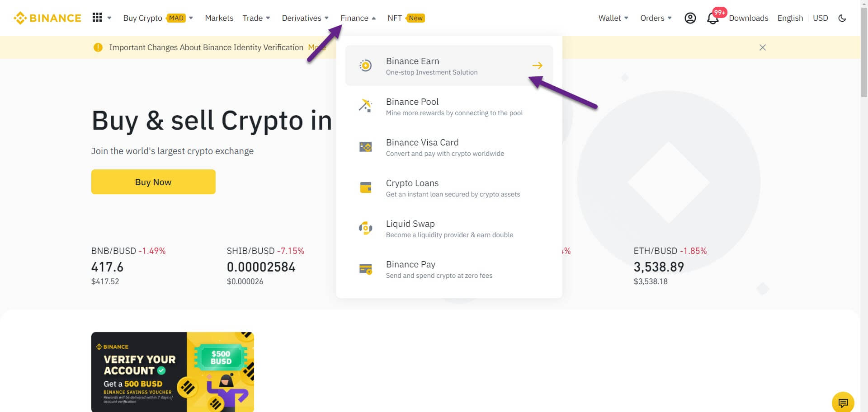This screenshot has height=412, width=868.
Task: Expand the Buy Crypto dropdown arrow
Action: tap(191, 18)
